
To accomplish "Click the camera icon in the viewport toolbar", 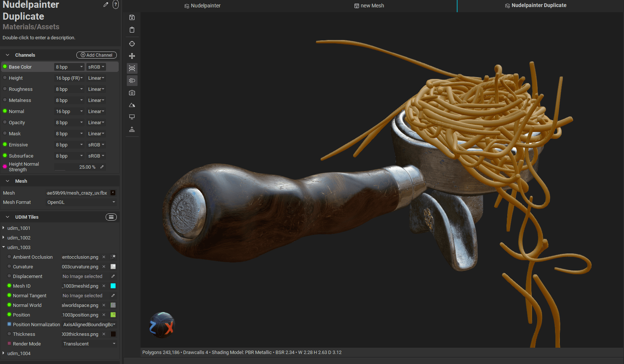I will pos(132,93).
